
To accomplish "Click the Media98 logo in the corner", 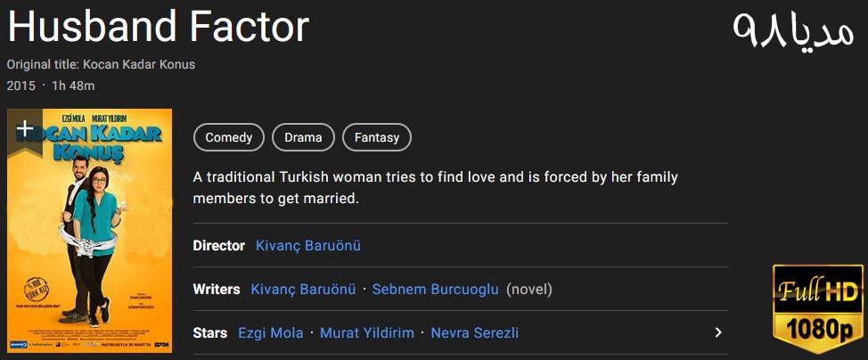I will (x=793, y=31).
